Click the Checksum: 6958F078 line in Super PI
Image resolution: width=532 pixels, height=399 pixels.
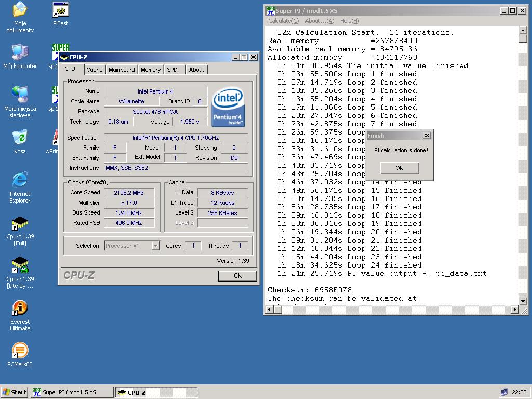[310, 290]
